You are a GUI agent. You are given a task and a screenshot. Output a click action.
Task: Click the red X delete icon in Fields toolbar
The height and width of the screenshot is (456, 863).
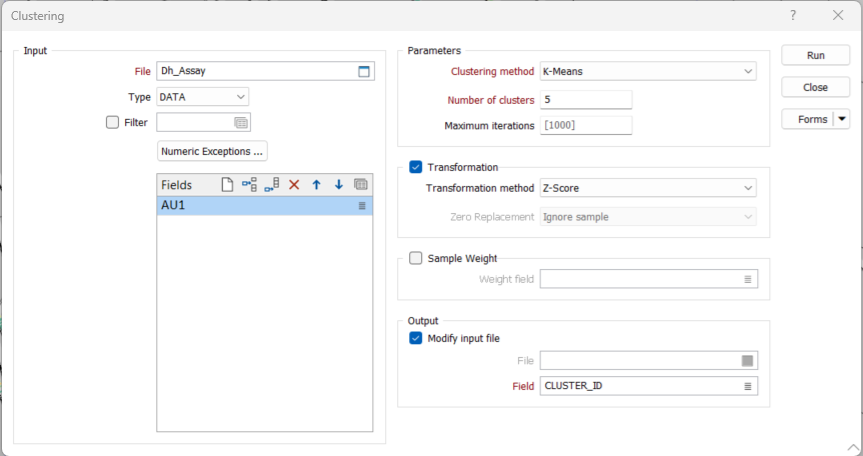click(x=294, y=185)
